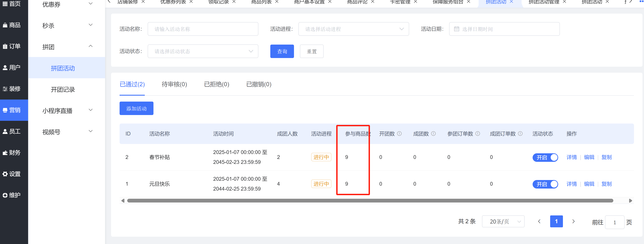Open the 维护 maintenance sidebar icon

5,195
